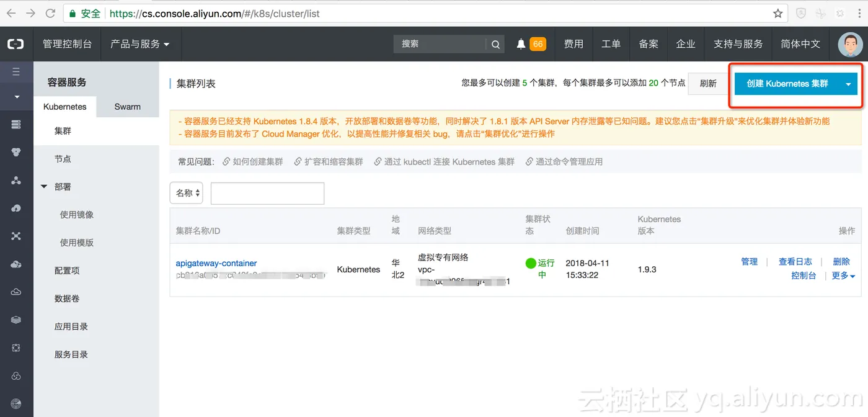The height and width of the screenshot is (417, 868).
Task: Expand 更多 actions dropdown
Action: (844, 276)
